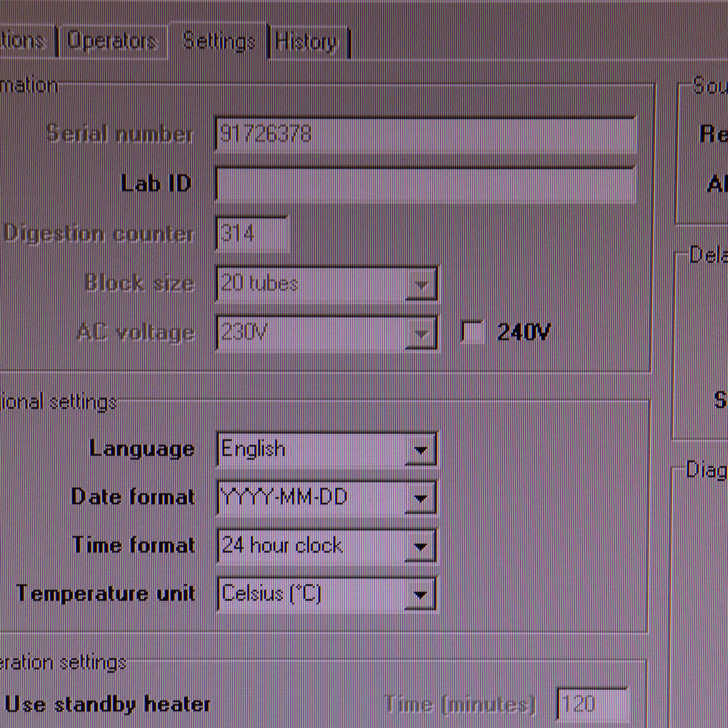Switch to the Operators tab
The width and height of the screenshot is (728, 728).
(x=112, y=41)
